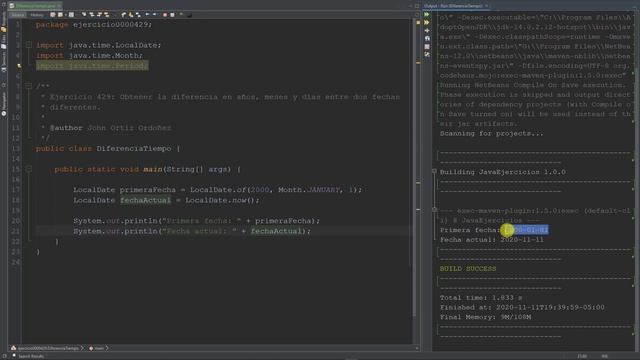Start Macro Recording red icon
Image resolution: width=640 pixels, height=360 pixels.
(165, 15)
